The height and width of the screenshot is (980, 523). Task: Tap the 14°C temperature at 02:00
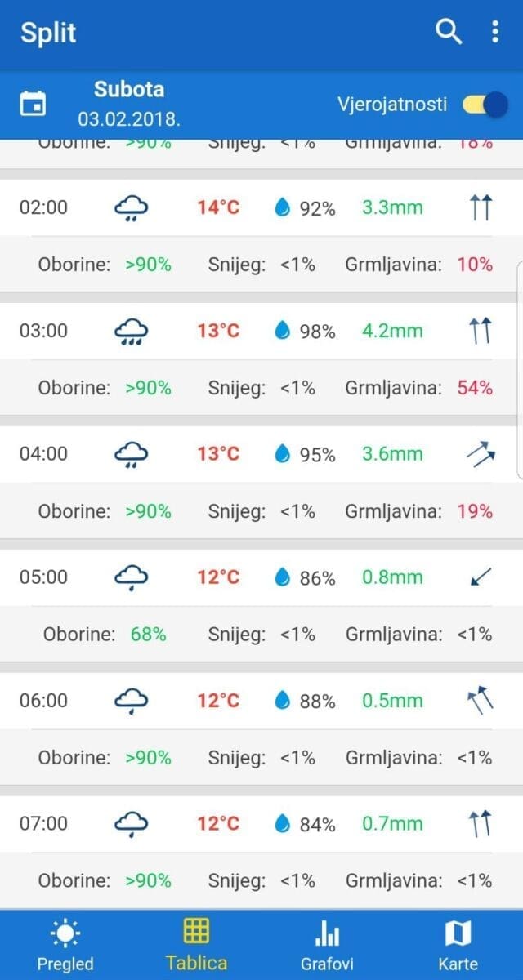[x=218, y=207]
